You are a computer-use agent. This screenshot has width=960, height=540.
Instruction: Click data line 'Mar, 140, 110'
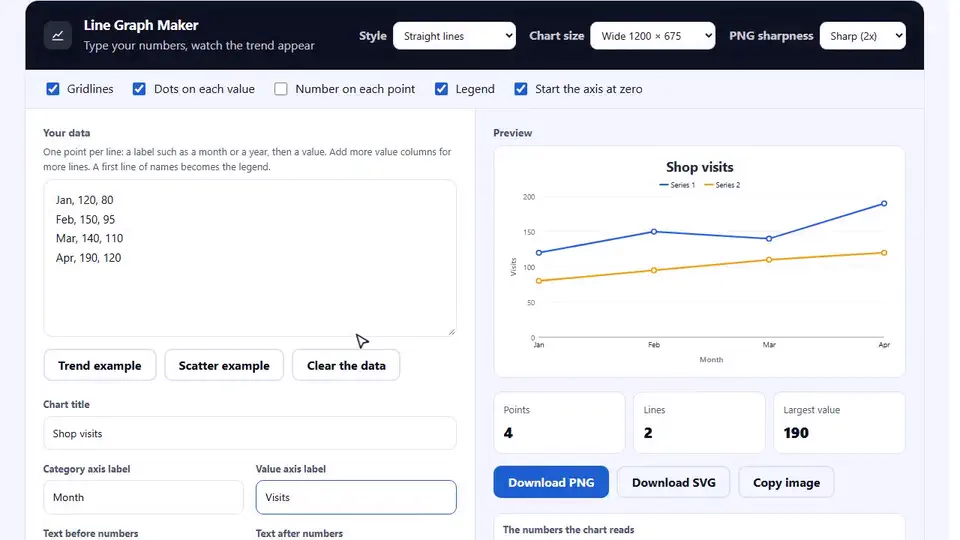click(89, 238)
